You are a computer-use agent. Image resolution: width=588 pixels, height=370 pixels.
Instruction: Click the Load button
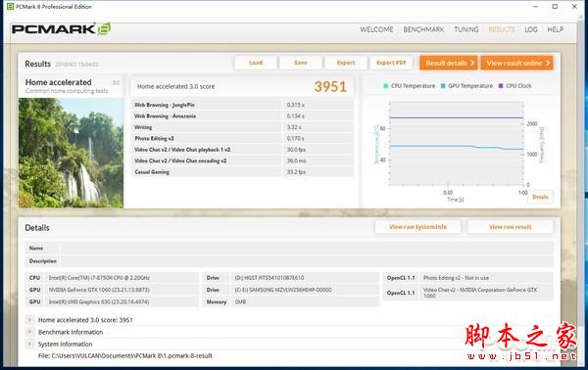point(256,63)
